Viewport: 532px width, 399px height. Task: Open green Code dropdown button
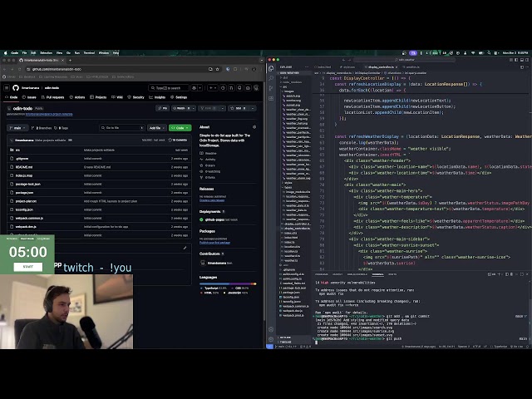coord(180,128)
